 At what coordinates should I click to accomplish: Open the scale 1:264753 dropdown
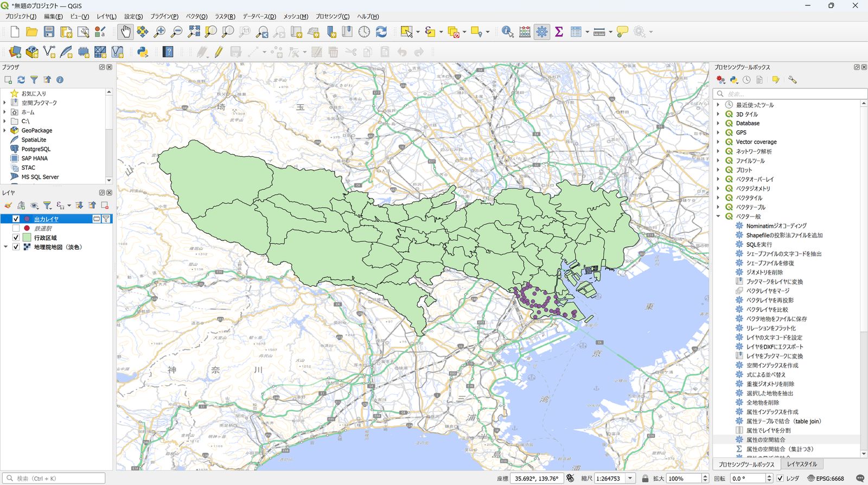pos(630,478)
